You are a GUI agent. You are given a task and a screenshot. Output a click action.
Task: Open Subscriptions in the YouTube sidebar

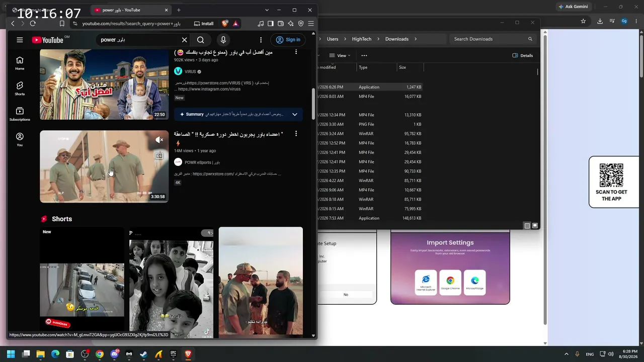click(20, 114)
